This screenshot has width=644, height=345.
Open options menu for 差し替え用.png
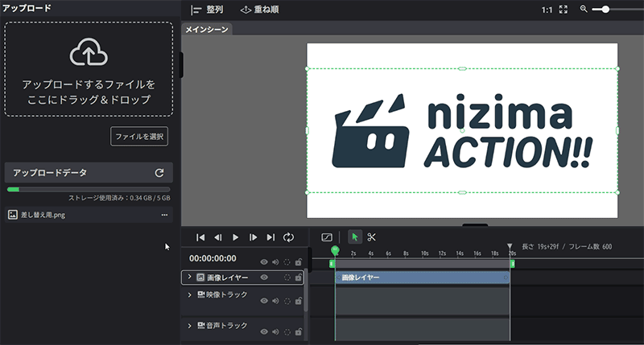pos(164,215)
